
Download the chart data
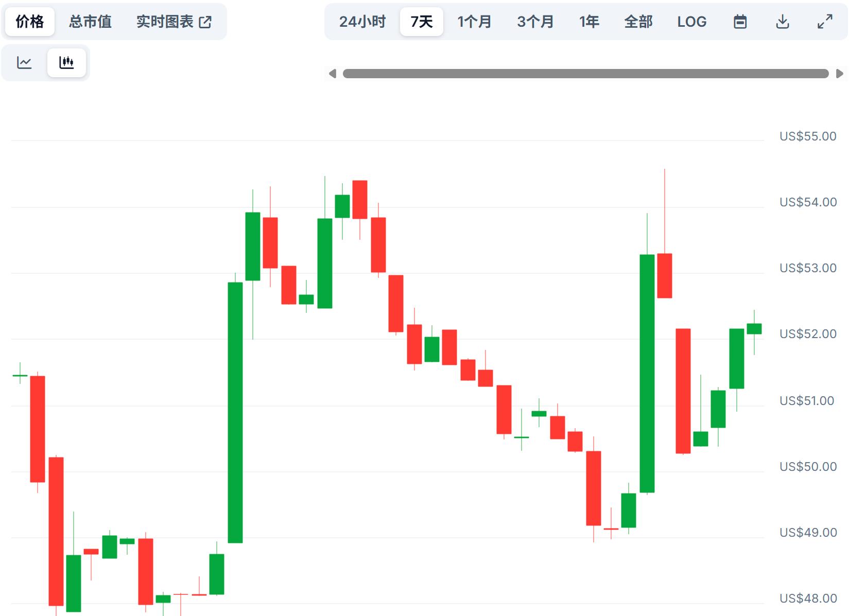[x=782, y=22]
